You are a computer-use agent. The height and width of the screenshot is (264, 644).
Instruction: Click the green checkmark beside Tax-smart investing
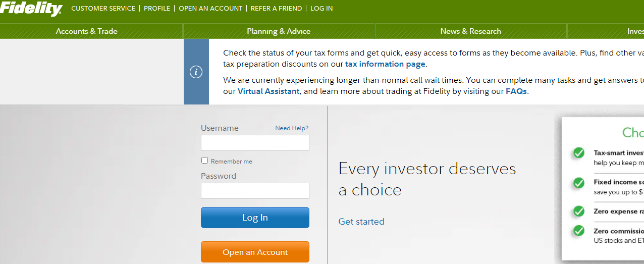click(x=578, y=153)
